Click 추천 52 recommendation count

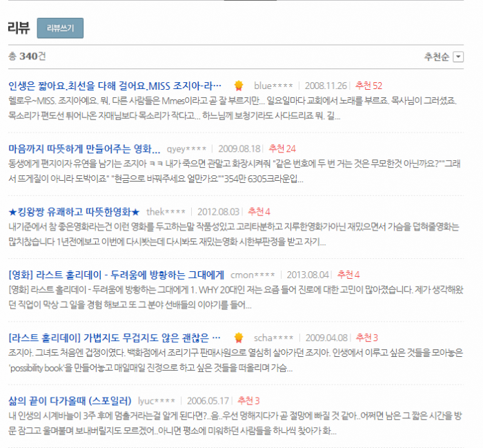click(x=368, y=86)
